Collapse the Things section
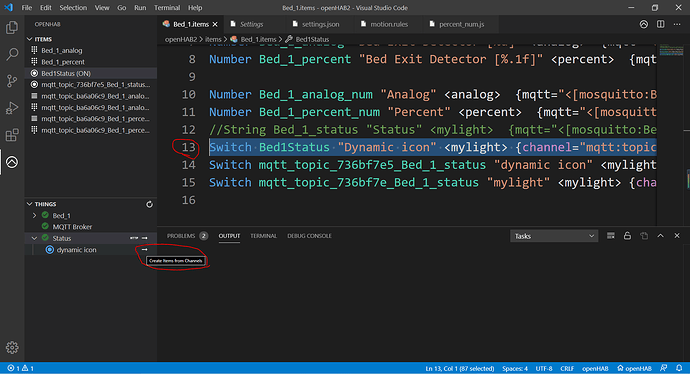This screenshot has height=374, width=690. [x=29, y=204]
